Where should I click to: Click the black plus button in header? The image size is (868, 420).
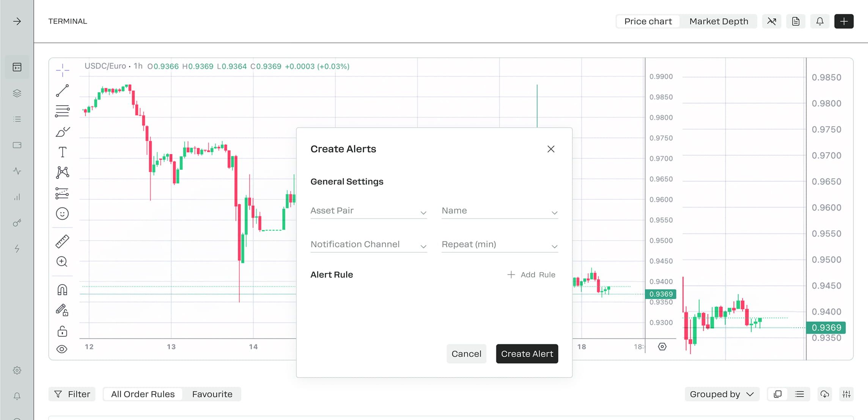click(844, 21)
